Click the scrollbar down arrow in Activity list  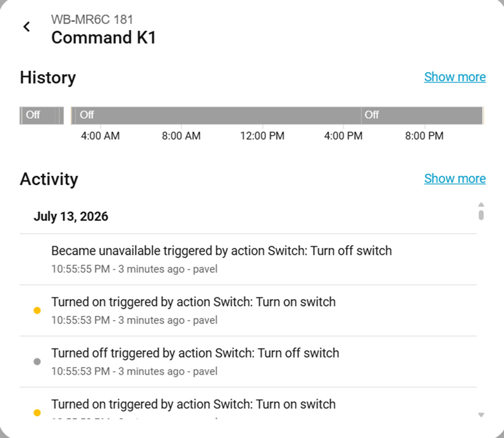coord(481,415)
